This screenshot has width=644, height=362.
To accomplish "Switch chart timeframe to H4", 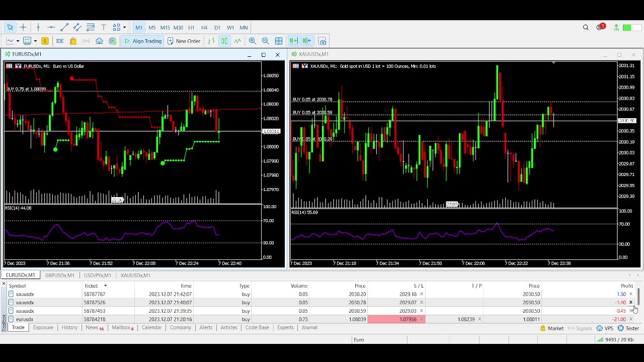I will tap(204, 28).
